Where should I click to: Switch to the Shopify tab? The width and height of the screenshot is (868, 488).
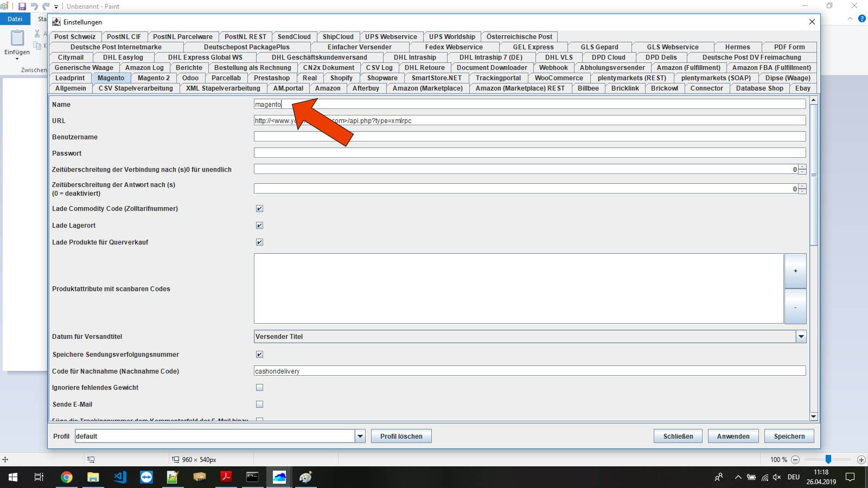(x=341, y=78)
